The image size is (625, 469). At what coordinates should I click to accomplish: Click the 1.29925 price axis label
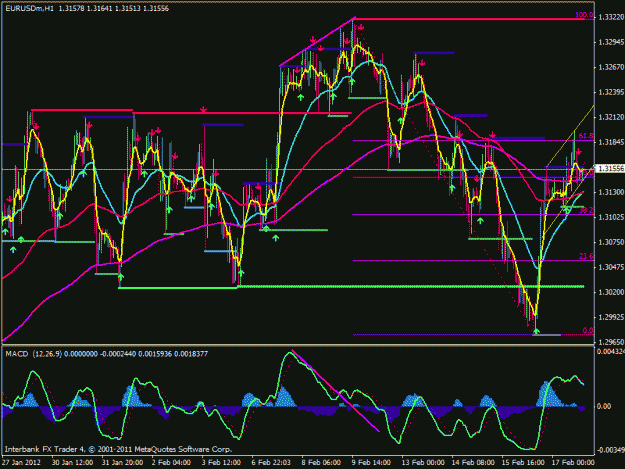611,318
